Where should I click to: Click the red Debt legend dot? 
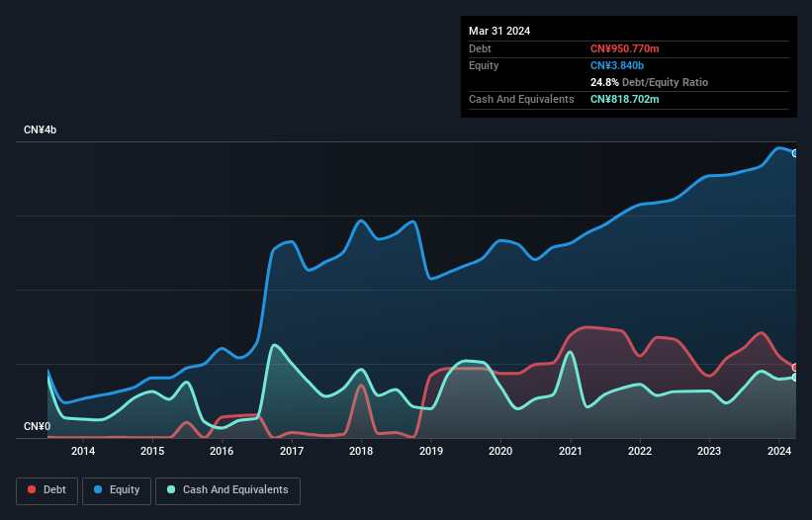(32, 489)
